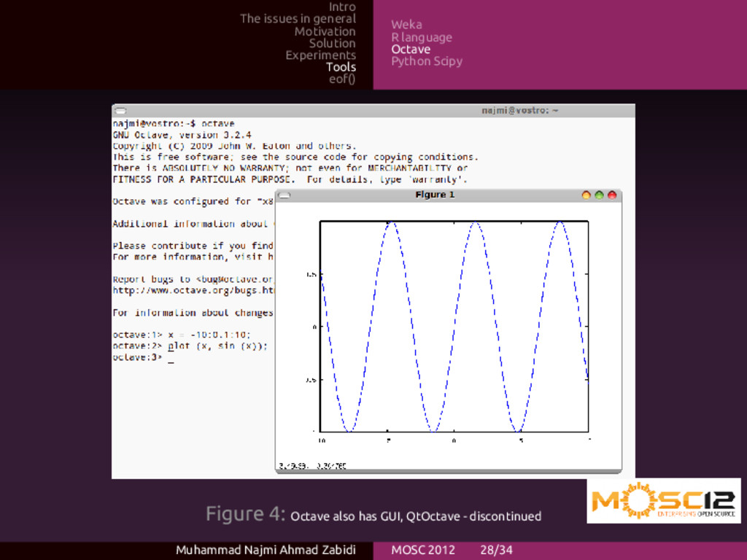Click the Copyright 2009 John W. Eaton line
Image resolution: width=747 pixels, height=560 pixels.
[x=234, y=146]
